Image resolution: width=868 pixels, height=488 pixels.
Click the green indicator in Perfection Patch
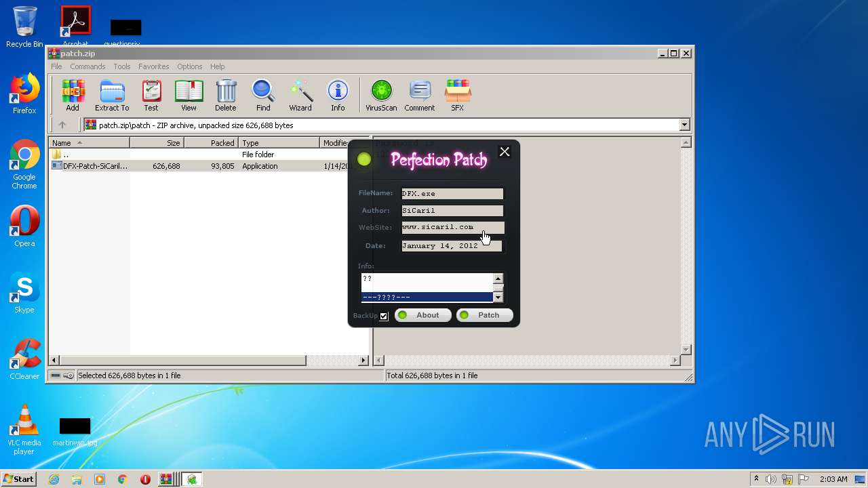click(x=364, y=159)
